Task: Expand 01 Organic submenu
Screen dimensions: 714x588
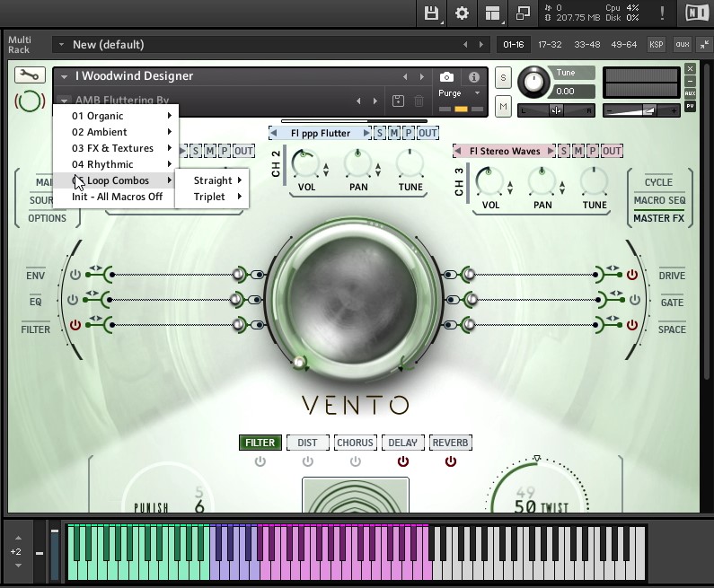Action: (x=116, y=116)
